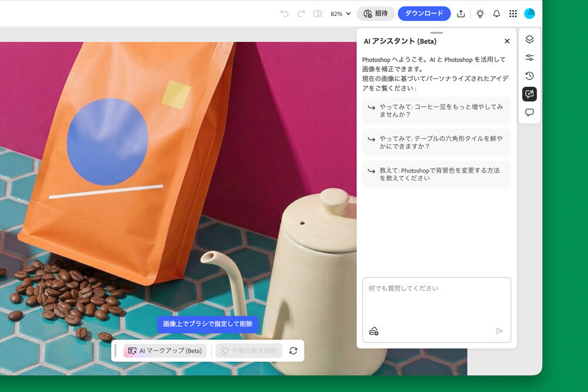Click the lightbulb tips icon
Screen dimensions: 588x392
[x=479, y=13]
